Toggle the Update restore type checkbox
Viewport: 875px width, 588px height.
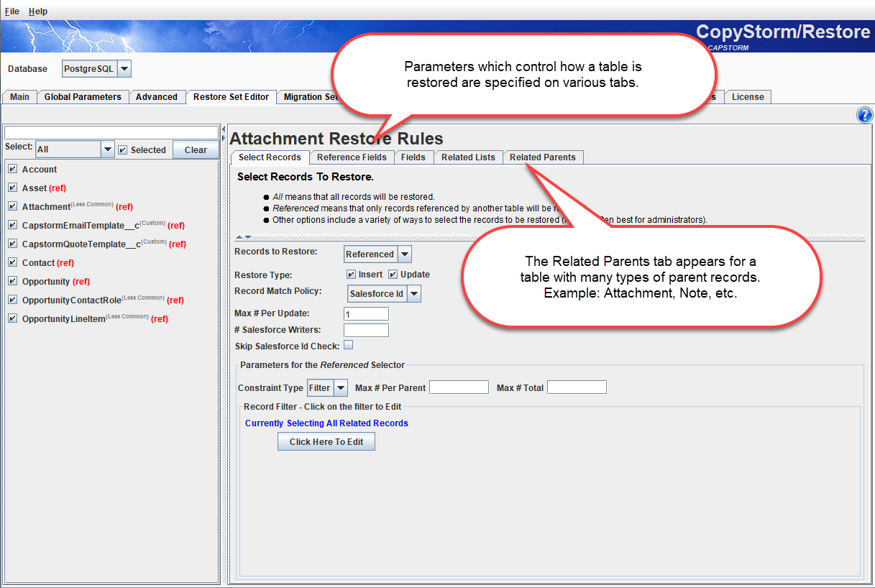393,274
